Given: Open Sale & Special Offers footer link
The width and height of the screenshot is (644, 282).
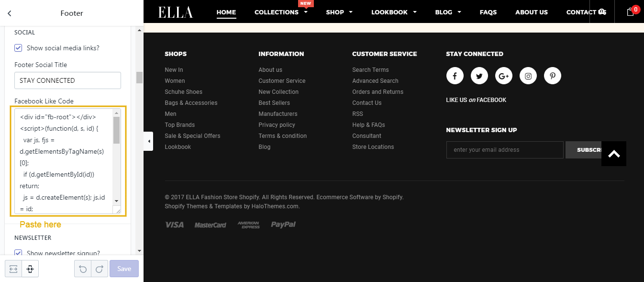Looking at the screenshot, I should [192, 136].
